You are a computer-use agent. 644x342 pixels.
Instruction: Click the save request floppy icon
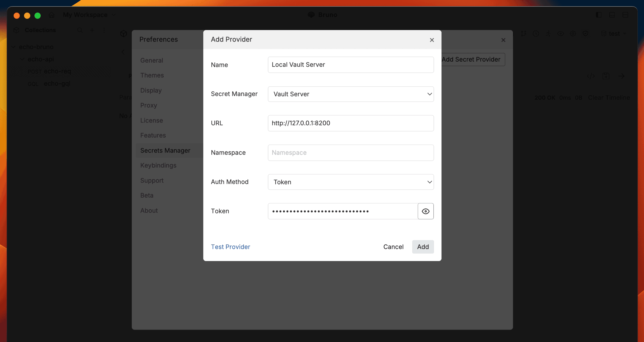[x=606, y=76]
